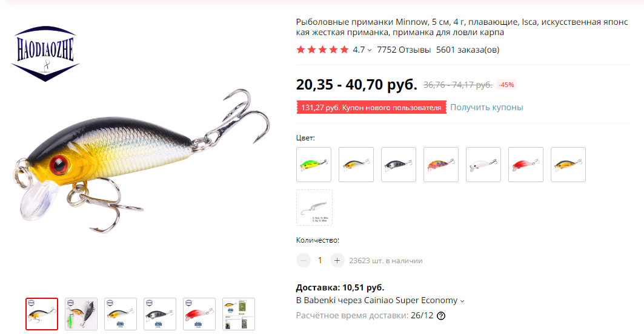Click the HAODIAOZHE brand logo

[x=45, y=54]
